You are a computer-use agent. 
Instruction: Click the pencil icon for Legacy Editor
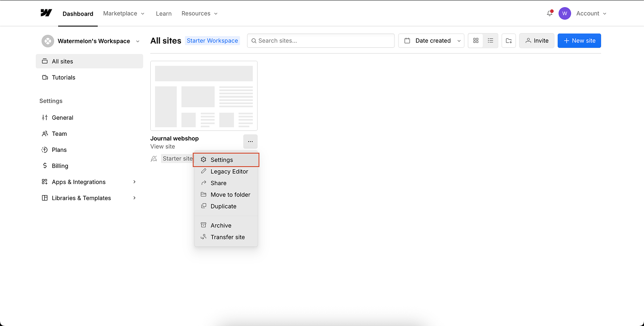pos(203,171)
